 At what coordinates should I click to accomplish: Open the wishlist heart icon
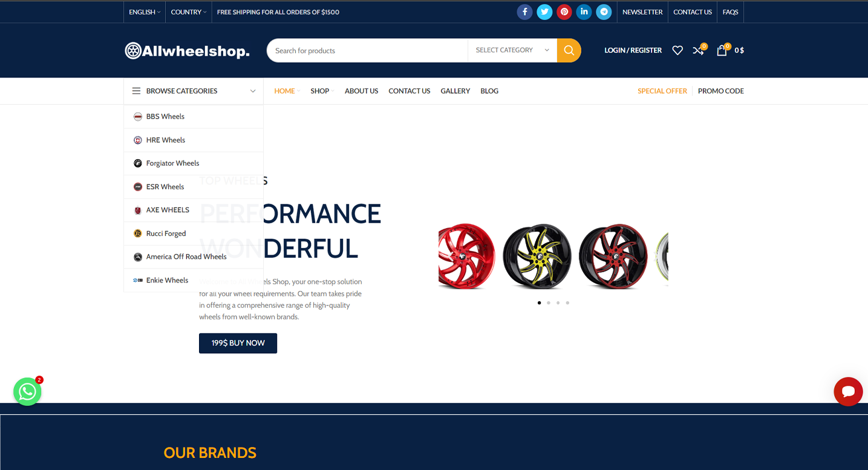pos(677,50)
